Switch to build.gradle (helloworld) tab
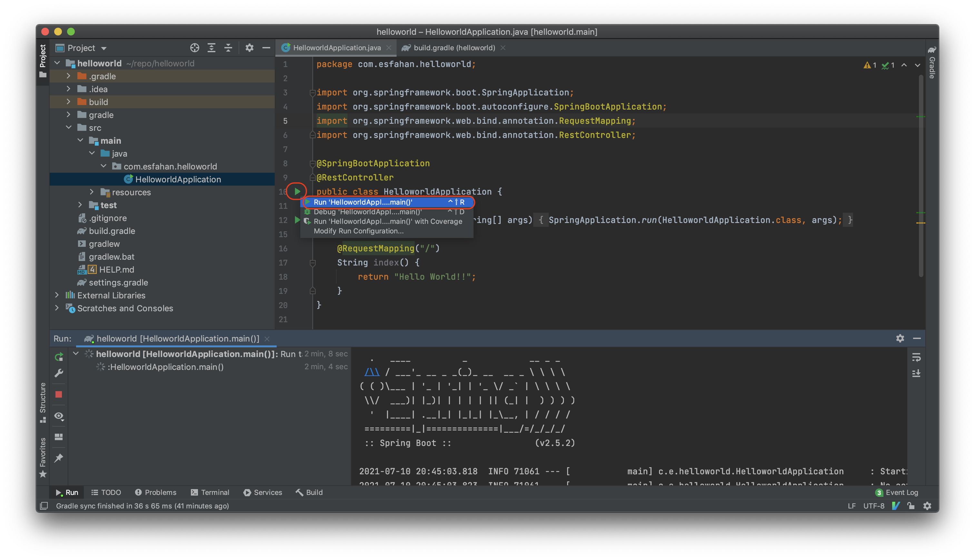The width and height of the screenshot is (975, 560). [x=454, y=48]
